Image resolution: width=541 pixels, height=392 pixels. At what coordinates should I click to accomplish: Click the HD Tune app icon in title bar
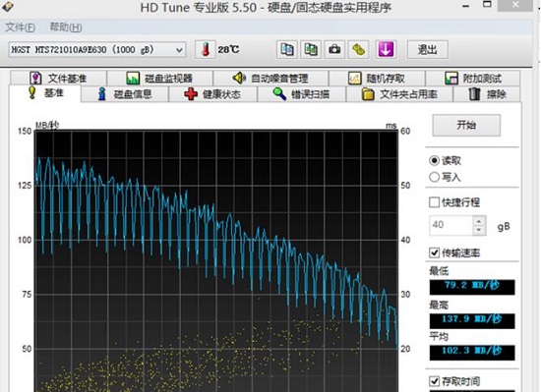coord(8,6)
